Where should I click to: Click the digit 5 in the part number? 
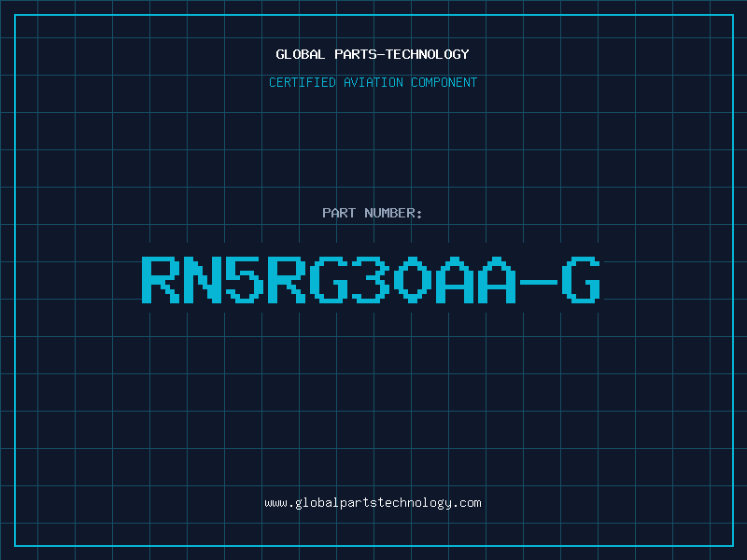tap(245, 279)
